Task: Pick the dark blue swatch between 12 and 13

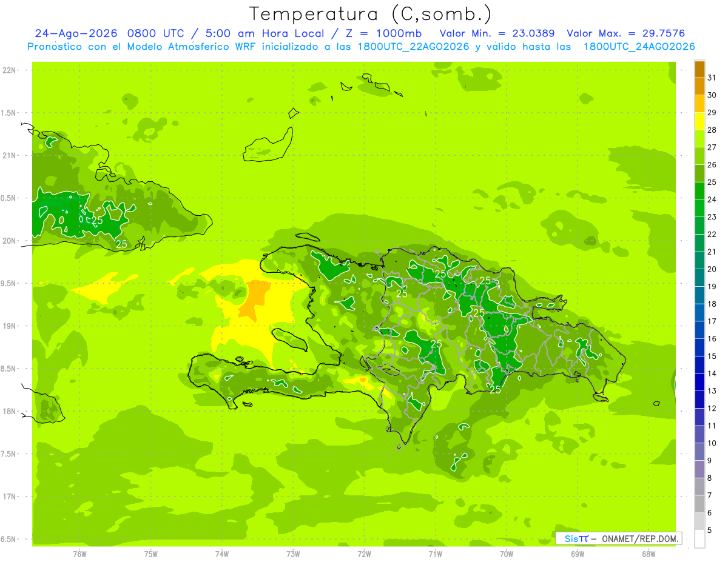Action: [699, 400]
